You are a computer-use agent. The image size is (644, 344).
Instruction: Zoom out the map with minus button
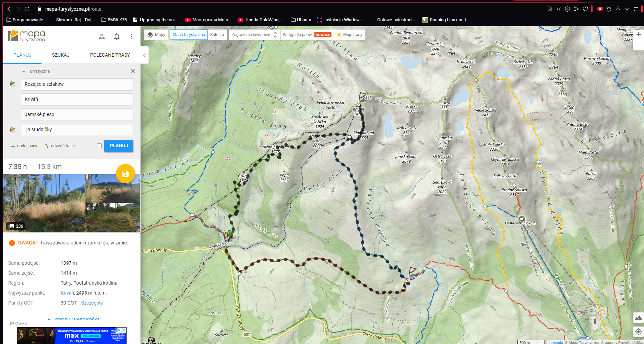639,45
